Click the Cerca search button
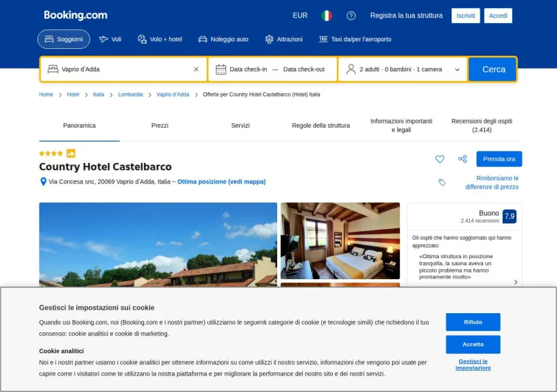The height and width of the screenshot is (392, 557). pos(492,69)
